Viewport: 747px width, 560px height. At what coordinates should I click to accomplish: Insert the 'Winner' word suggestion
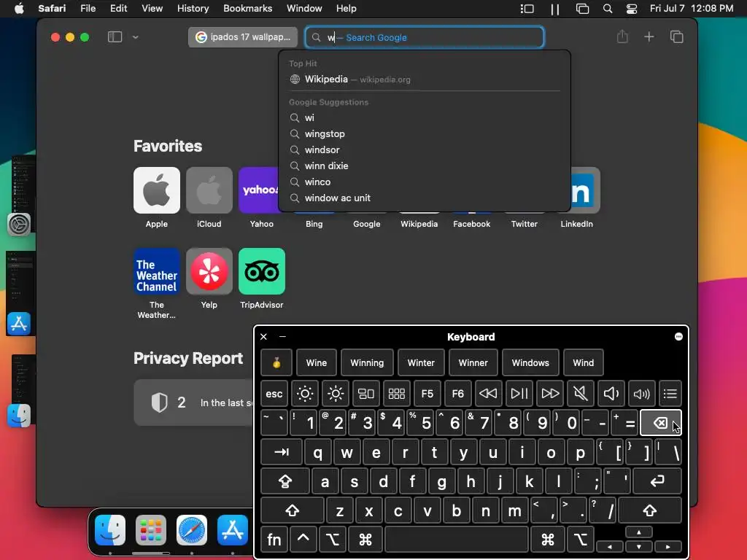point(473,363)
